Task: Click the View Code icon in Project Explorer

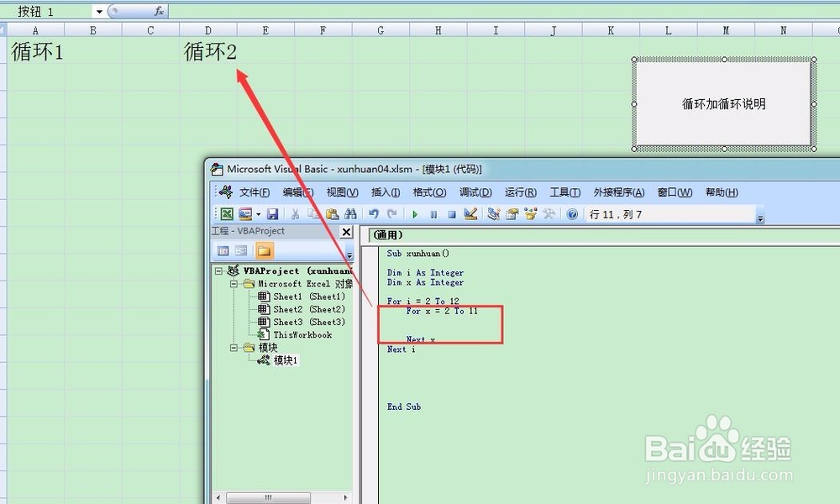Action: point(222,248)
